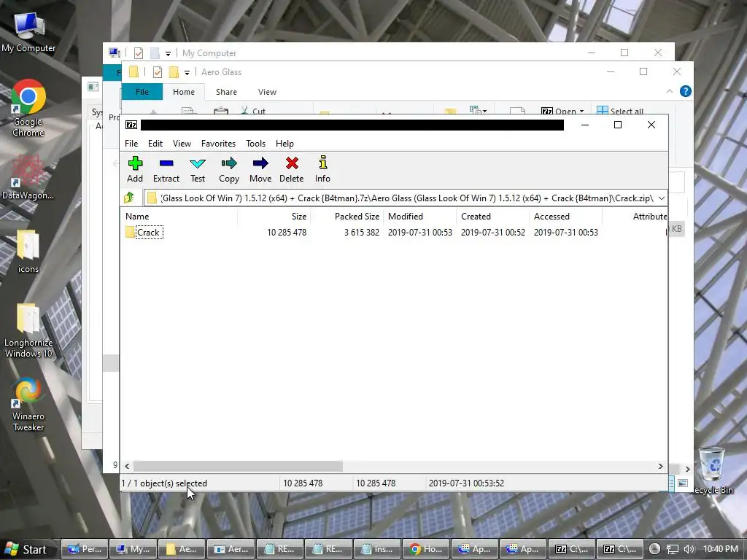
Task: Click the '1 / 1 object(s) selected' status text
Action: coord(164,483)
